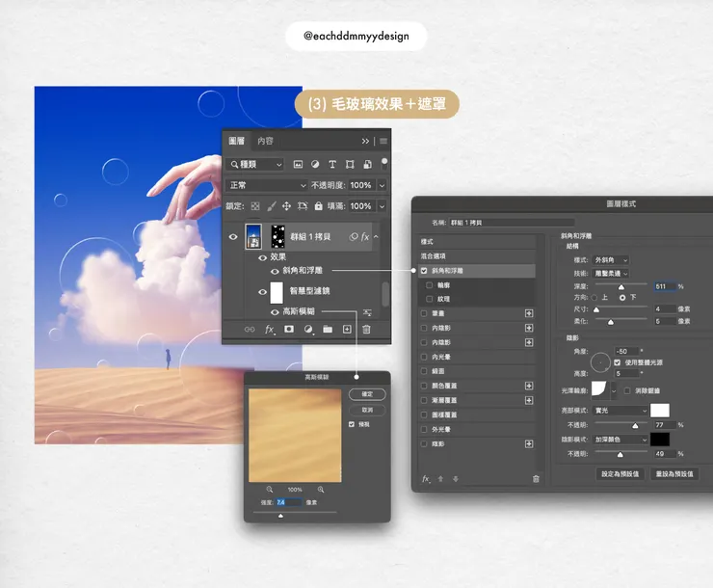
Task: Open Layers panel hamburger menu
Action: point(383,141)
